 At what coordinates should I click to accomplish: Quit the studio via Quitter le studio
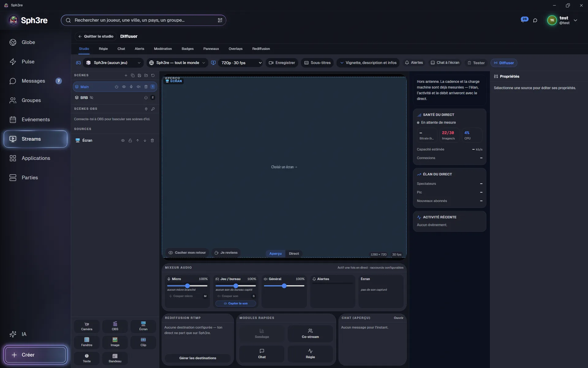click(96, 36)
